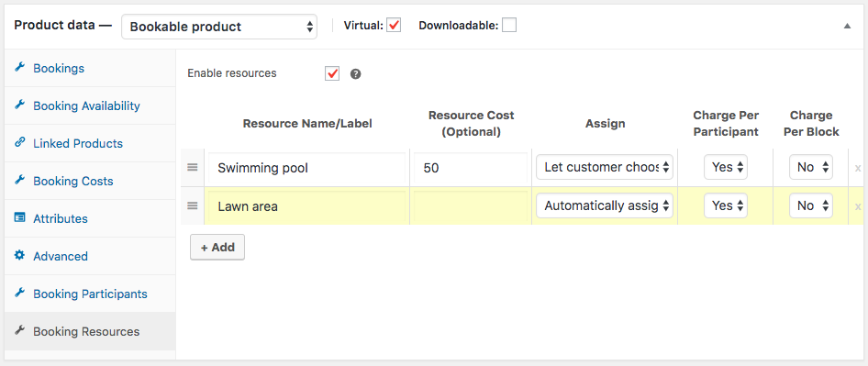The image size is (868, 366).
Task: Remove the Swimming pool resource row
Action: (x=858, y=168)
